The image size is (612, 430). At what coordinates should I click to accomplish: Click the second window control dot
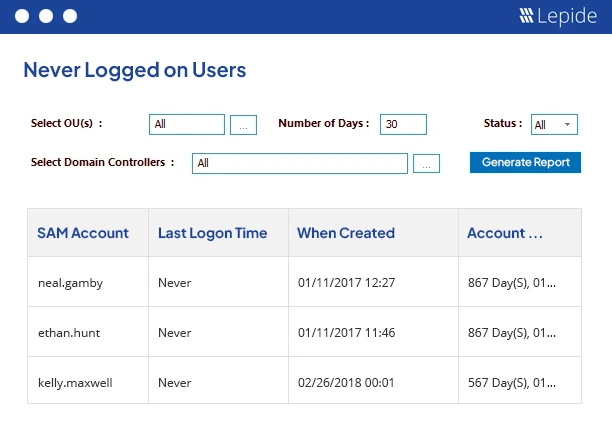click(45, 17)
